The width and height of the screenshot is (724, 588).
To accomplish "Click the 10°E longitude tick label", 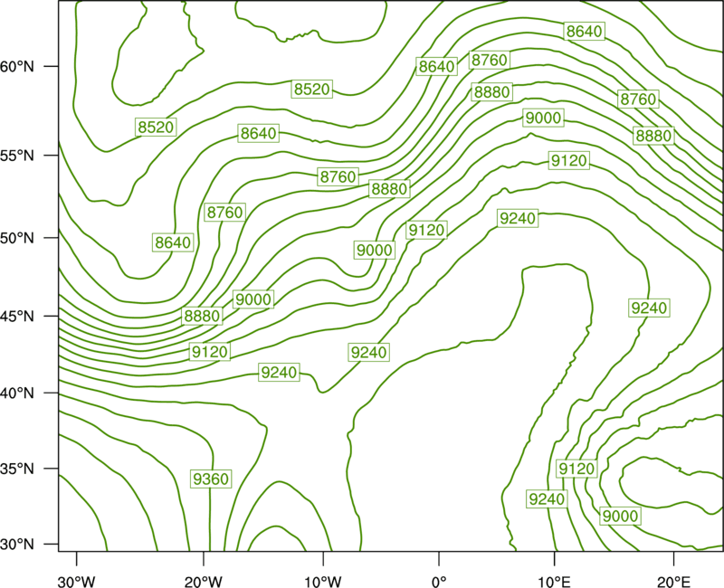I will 554,582.
